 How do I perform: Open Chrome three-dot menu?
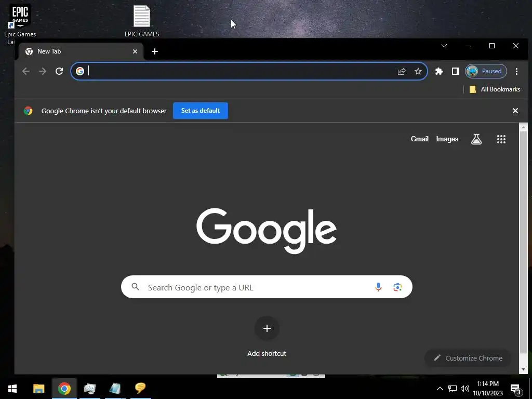pyautogui.click(x=516, y=71)
